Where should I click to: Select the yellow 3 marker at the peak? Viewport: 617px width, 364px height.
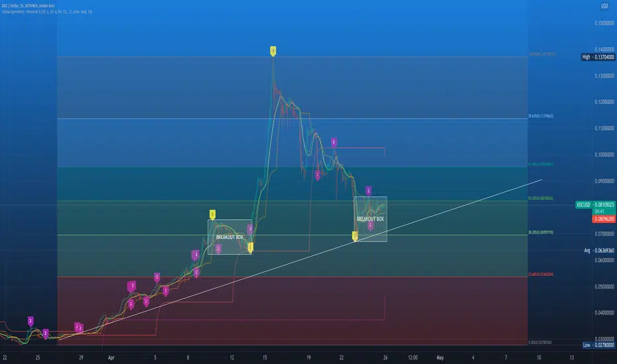click(273, 51)
